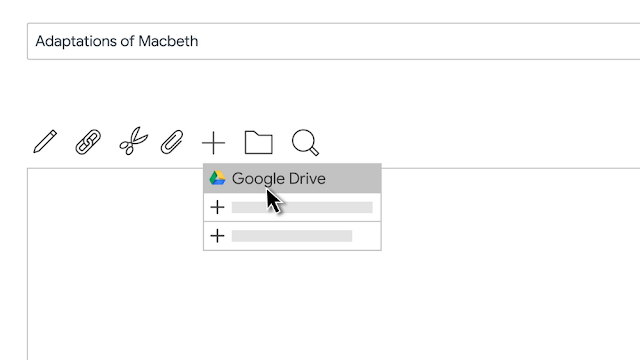640x360 pixels.
Task: Select the scissors cut icon
Action: pos(133,141)
